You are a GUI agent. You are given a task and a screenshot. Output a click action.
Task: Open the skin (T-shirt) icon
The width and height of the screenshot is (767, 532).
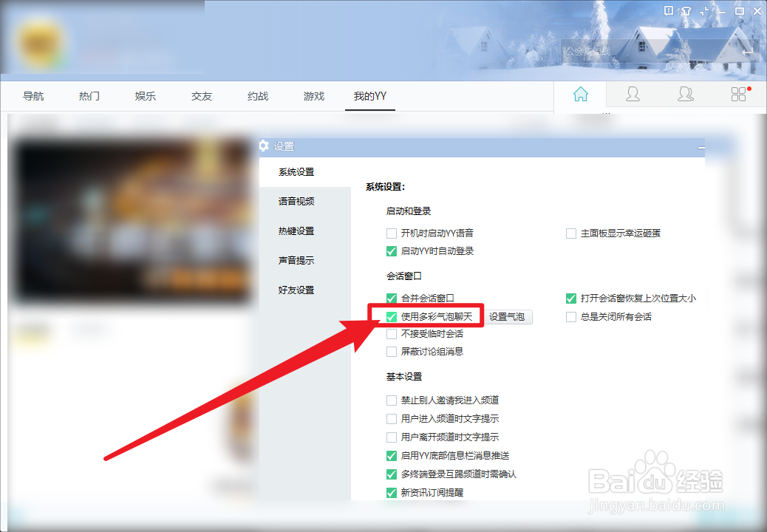tap(686, 11)
